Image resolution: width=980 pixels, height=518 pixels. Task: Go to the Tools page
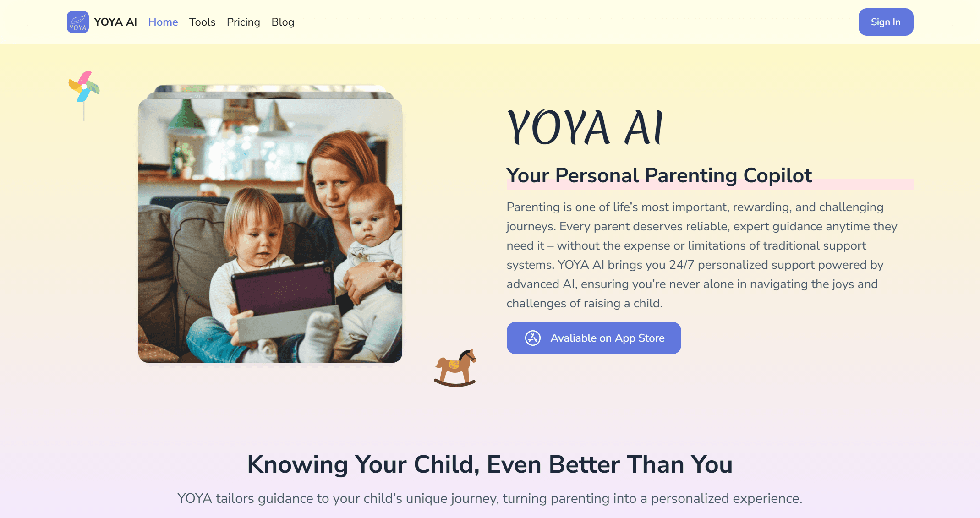point(202,22)
